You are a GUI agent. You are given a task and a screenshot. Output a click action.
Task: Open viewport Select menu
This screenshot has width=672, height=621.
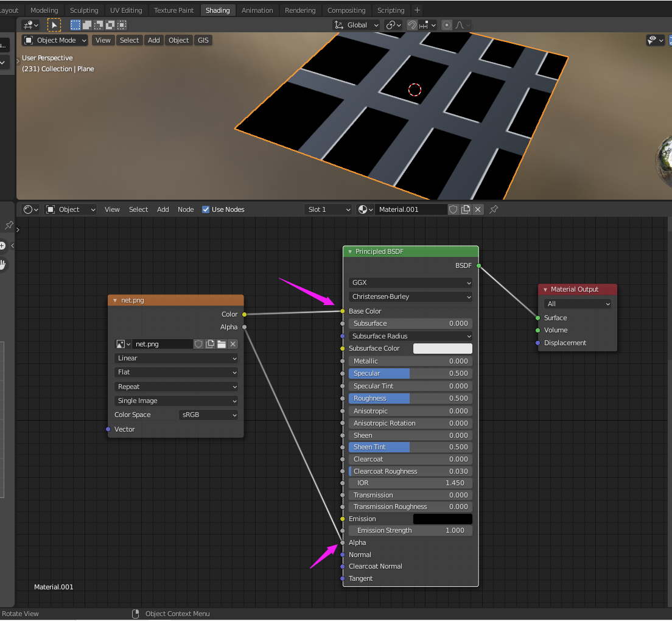(130, 40)
